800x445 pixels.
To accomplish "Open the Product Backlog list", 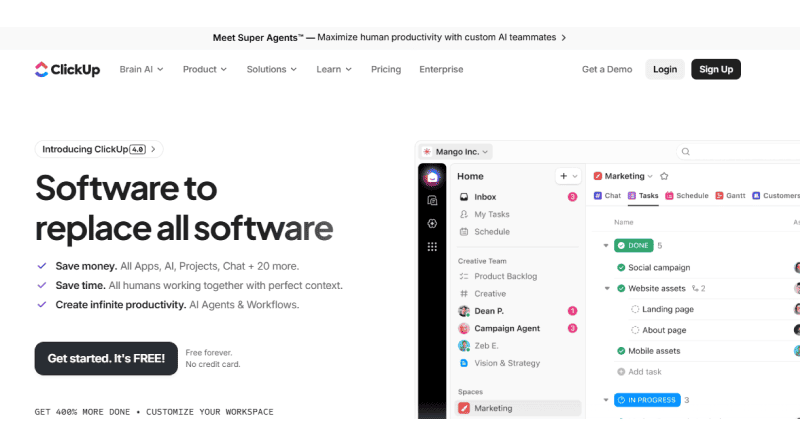I will click(518, 276).
